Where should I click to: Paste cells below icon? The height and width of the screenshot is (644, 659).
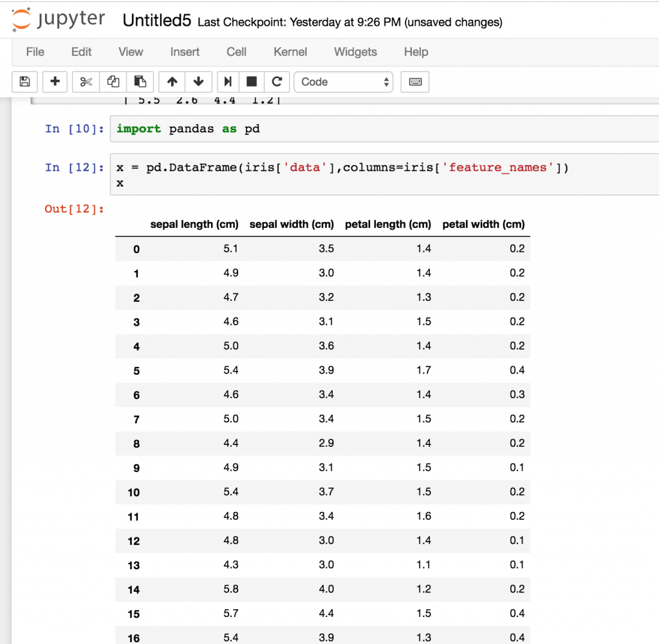click(140, 82)
